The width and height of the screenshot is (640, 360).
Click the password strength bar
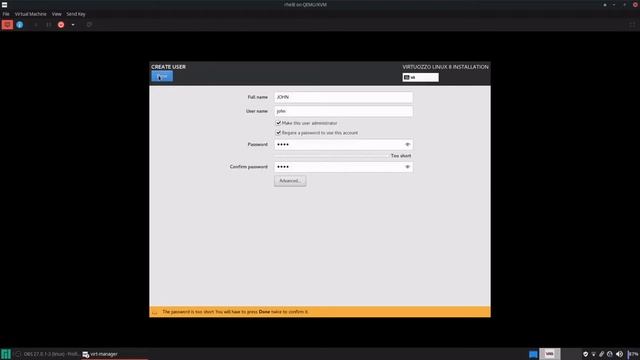pyautogui.click(x=331, y=156)
